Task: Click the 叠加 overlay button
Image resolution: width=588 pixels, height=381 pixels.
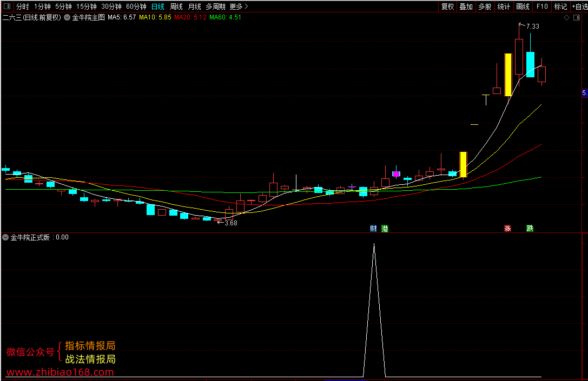Action: [x=466, y=6]
